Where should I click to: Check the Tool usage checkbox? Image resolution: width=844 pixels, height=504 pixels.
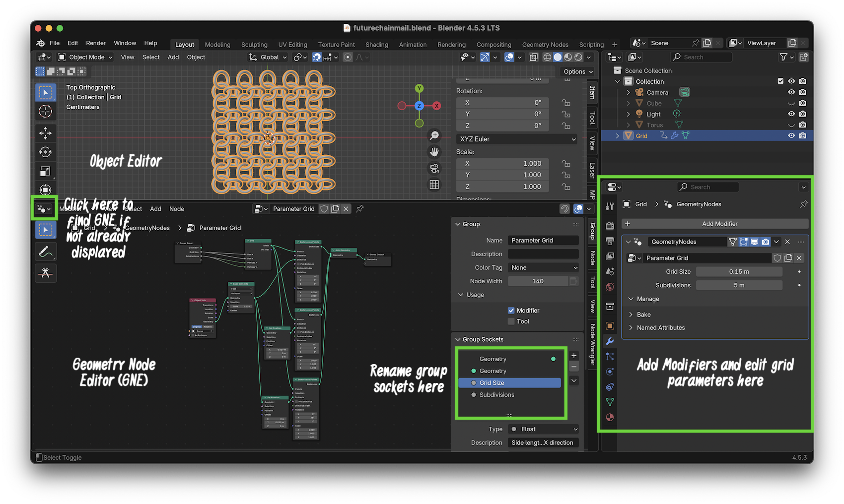coord(511,321)
